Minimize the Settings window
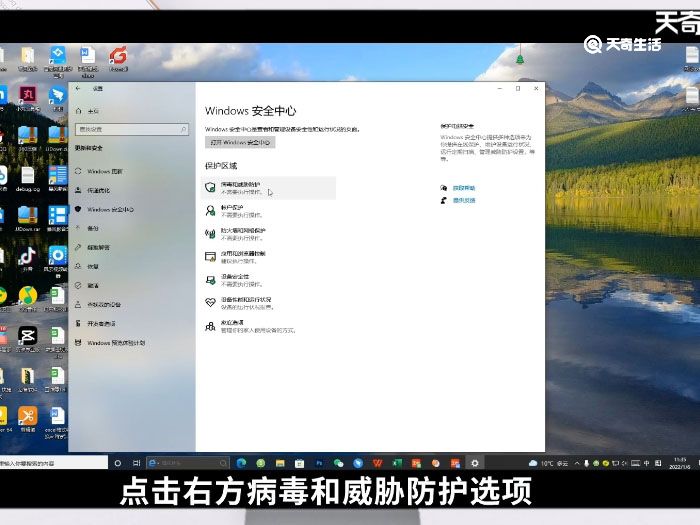Screen dimensions: 700x525 point(500,88)
